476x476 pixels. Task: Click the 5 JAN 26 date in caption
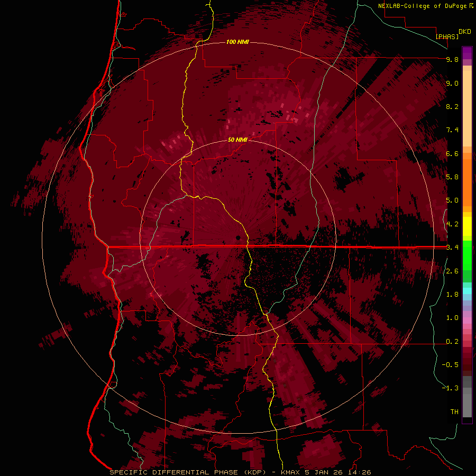[324, 472]
